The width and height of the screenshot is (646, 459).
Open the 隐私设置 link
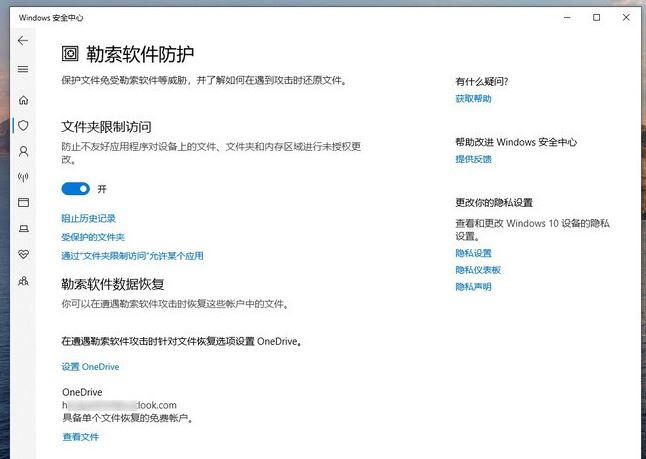pyautogui.click(x=473, y=253)
